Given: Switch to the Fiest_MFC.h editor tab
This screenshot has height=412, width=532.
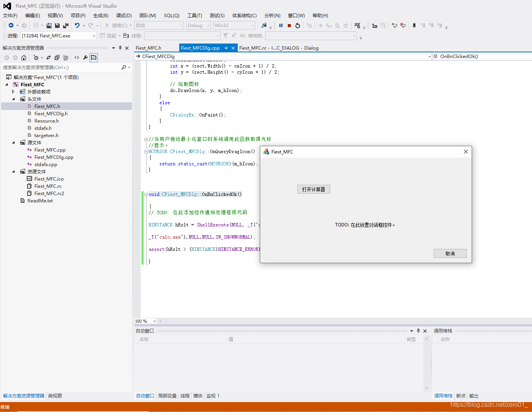Looking at the screenshot, I should click(x=149, y=48).
